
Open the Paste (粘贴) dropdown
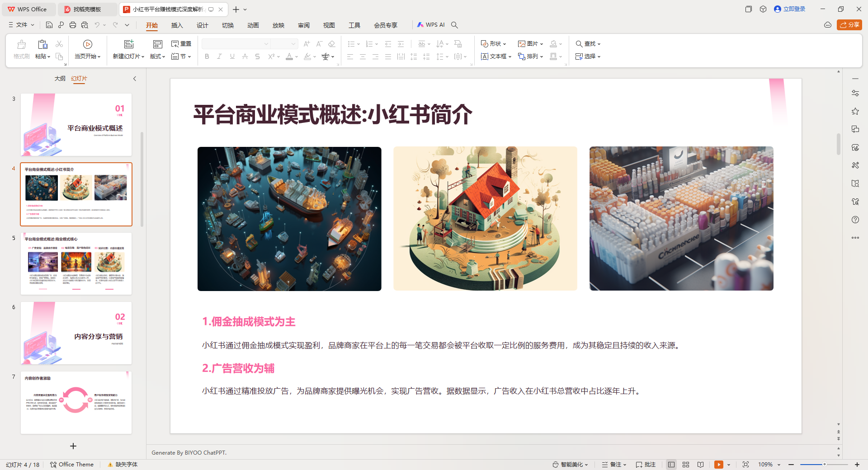pyautogui.click(x=42, y=56)
